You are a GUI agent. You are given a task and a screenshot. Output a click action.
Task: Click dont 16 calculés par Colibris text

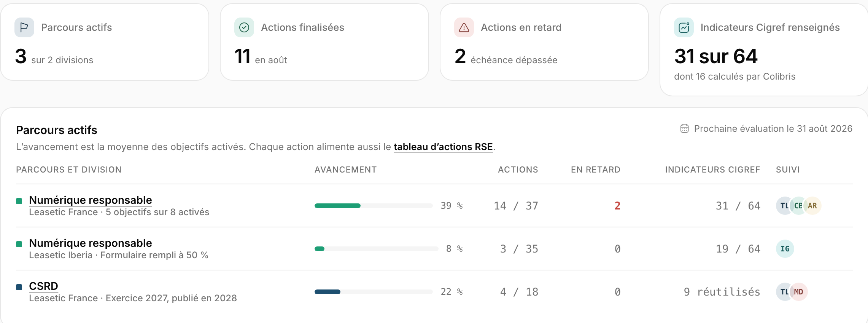pyautogui.click(x=735, y=77)
